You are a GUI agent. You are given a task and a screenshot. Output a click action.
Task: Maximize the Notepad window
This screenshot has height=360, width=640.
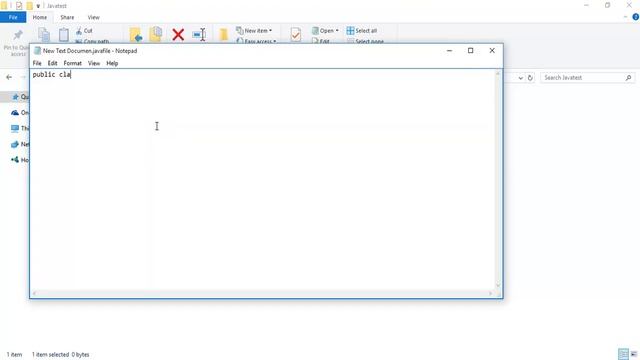(x=471, y=51)
